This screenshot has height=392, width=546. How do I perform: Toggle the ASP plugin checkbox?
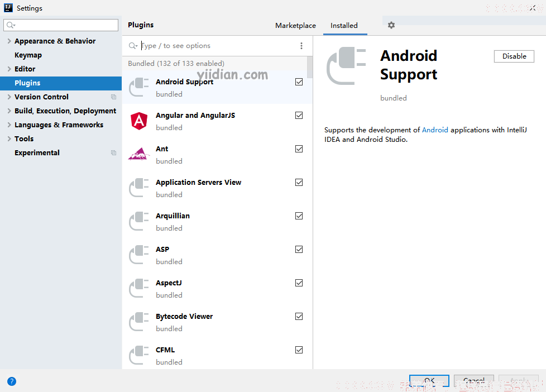[x=299, y=249]
